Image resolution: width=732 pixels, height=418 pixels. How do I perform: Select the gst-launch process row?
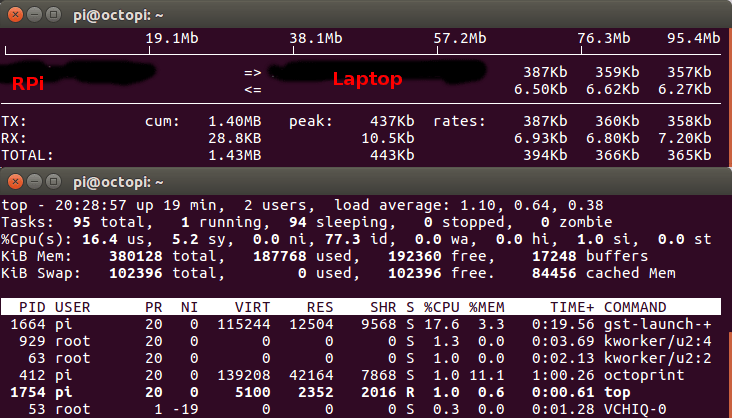click(360, 324)
